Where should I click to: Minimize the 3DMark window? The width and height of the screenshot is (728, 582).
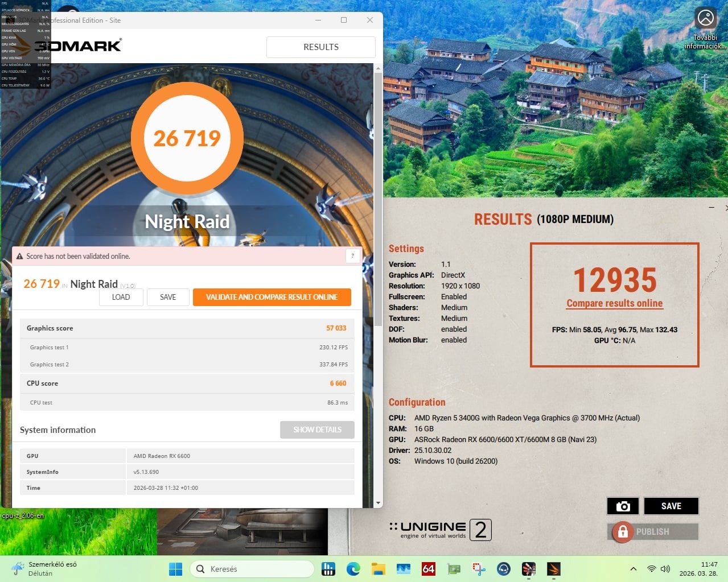318,20
